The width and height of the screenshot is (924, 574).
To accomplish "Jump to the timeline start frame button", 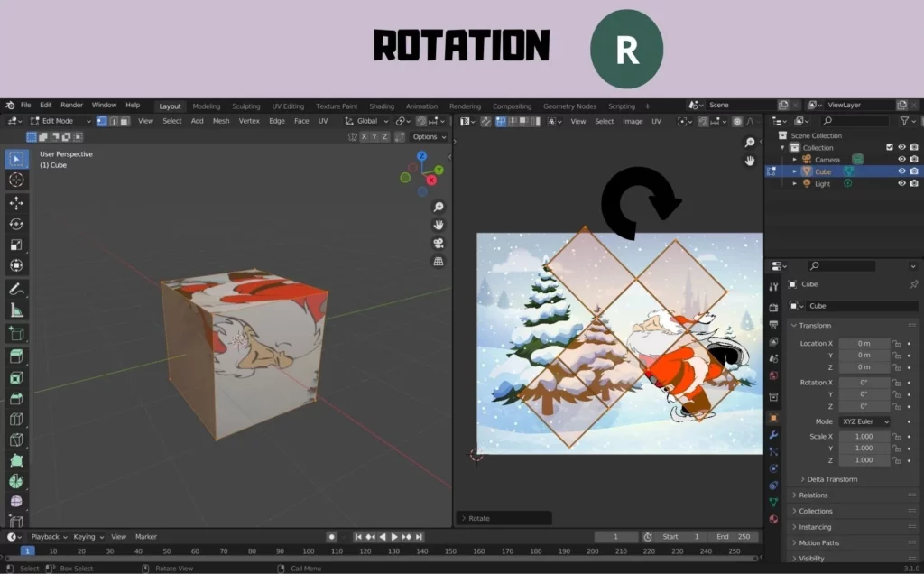I will 357,537.
